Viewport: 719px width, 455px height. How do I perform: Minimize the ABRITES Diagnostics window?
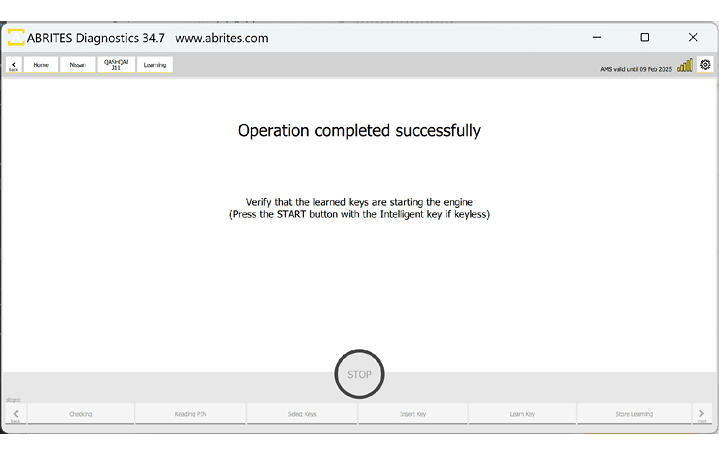pos(597,37)
